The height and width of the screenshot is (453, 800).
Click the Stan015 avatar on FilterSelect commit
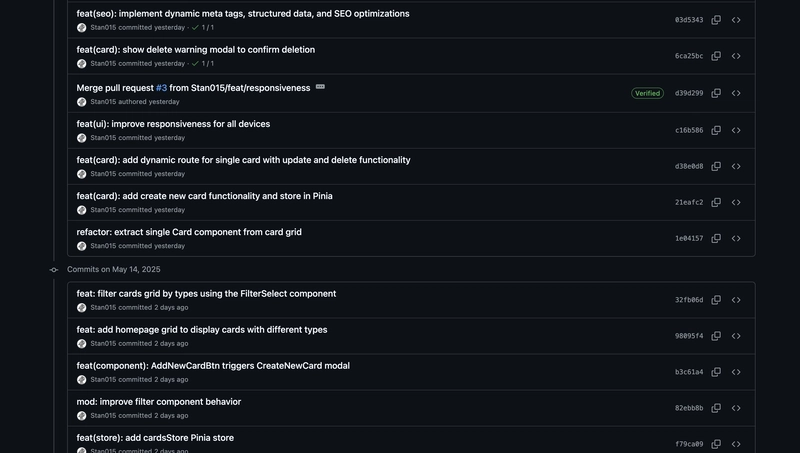[x=82, y=308]
